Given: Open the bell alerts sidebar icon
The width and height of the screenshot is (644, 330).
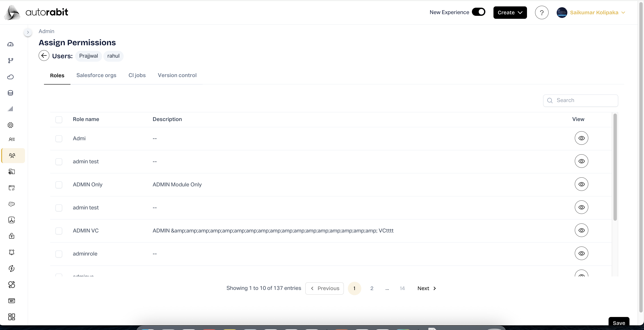Looking at the screenshot, I should tap(12, 252).
